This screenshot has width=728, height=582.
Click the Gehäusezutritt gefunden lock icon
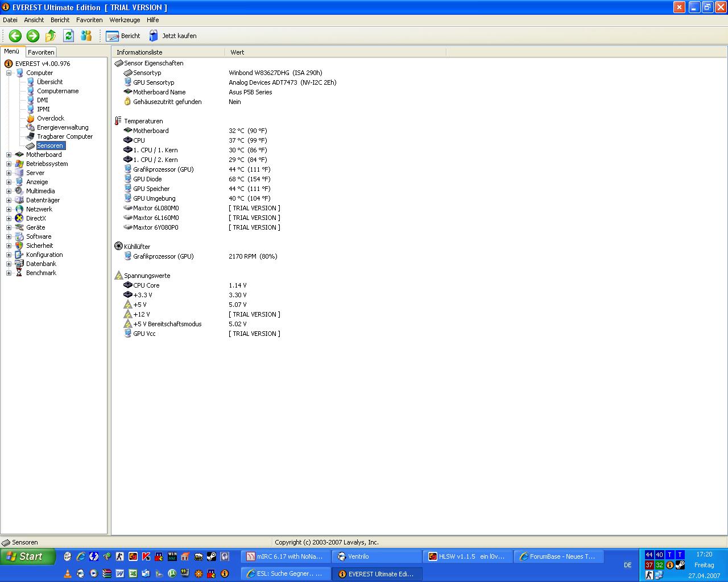click(127, 102)
